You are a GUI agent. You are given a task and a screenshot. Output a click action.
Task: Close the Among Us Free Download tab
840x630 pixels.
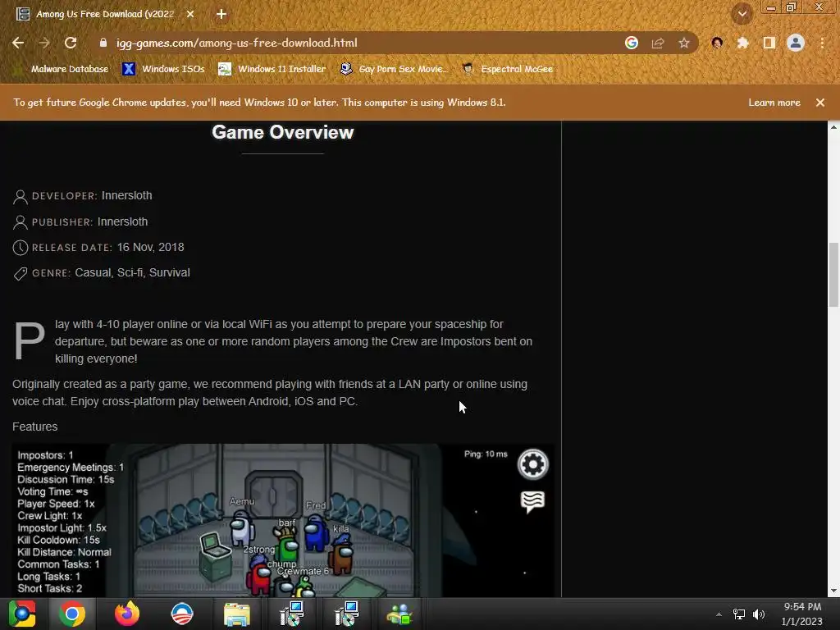point(190,14)
